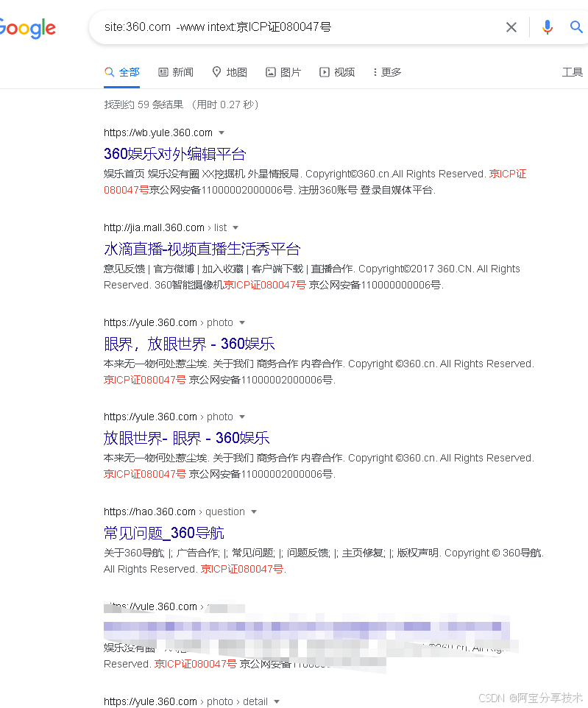Screen dimensions: 588x708
Task: Click the https://hao.360.com URL text
Action: 149,511
